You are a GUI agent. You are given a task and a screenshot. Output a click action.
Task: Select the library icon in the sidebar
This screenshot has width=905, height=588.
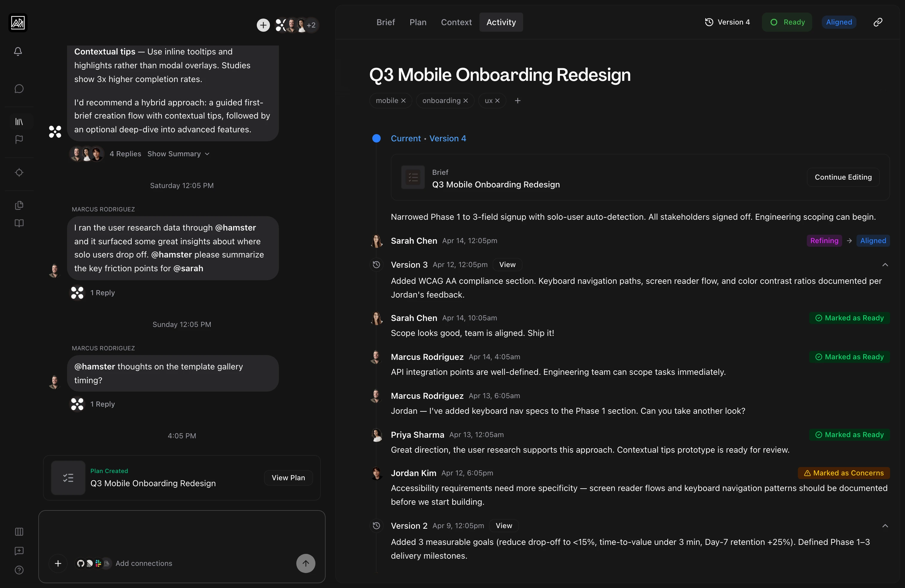19,122
